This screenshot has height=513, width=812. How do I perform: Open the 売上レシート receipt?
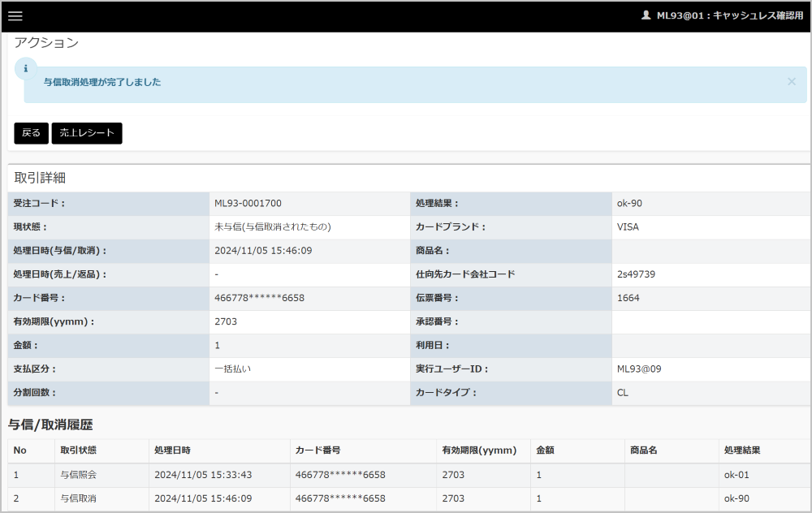point(87,133)
